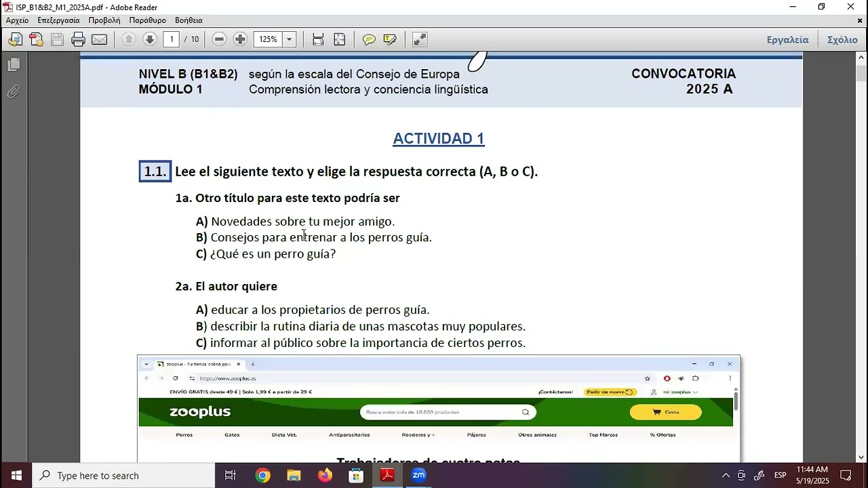This screenshot has height=488, width=868.
Task: Open the Windows Start menu
Action: click(x=16, y=475)
